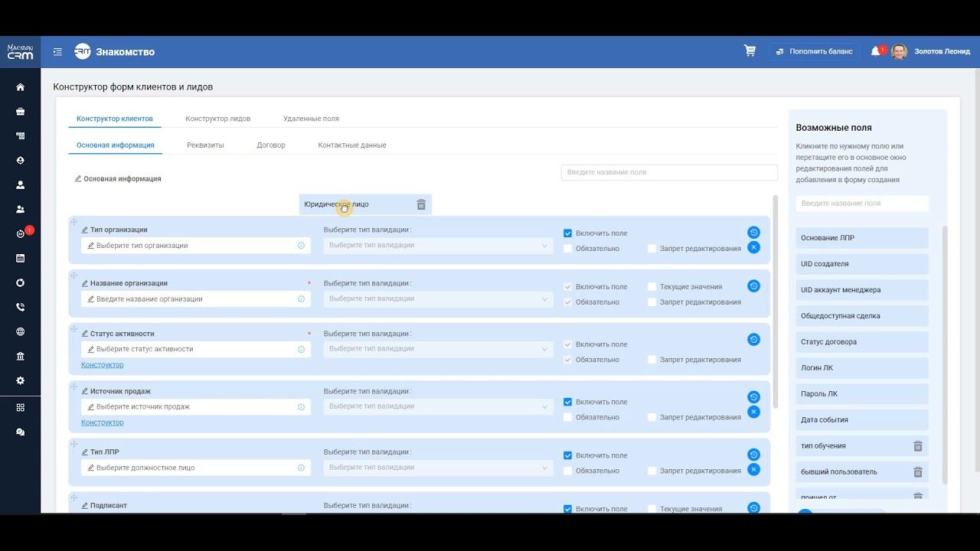Open the "Реквизиты" sub-tab
Image resolution: width=980 pixels, height=551 pixels.
point(205,145)
